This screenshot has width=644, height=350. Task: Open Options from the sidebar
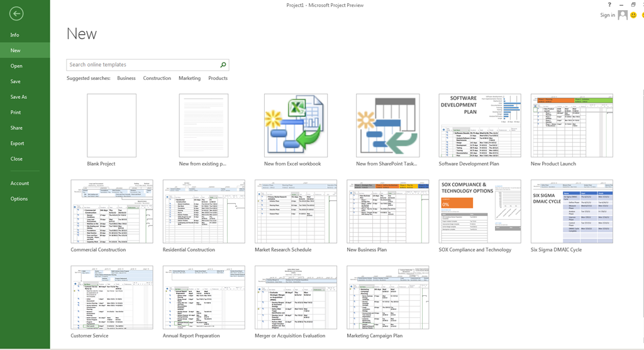point(25,199)
